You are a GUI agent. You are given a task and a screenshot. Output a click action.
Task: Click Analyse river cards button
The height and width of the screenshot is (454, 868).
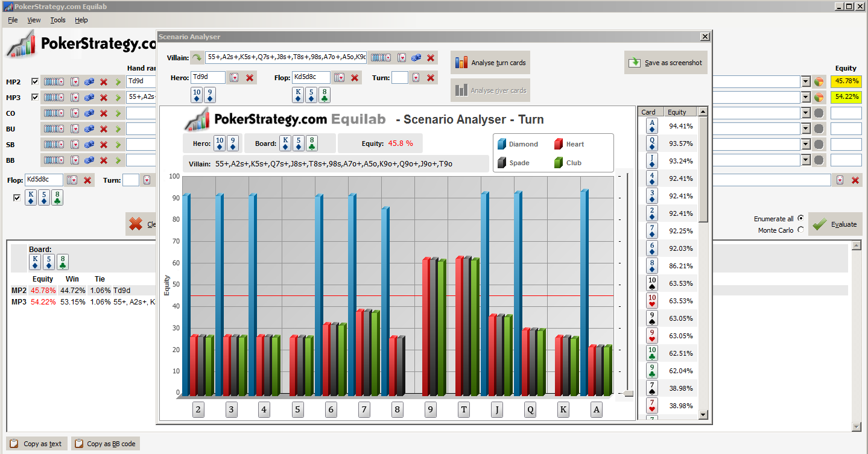tap(490, 90)
